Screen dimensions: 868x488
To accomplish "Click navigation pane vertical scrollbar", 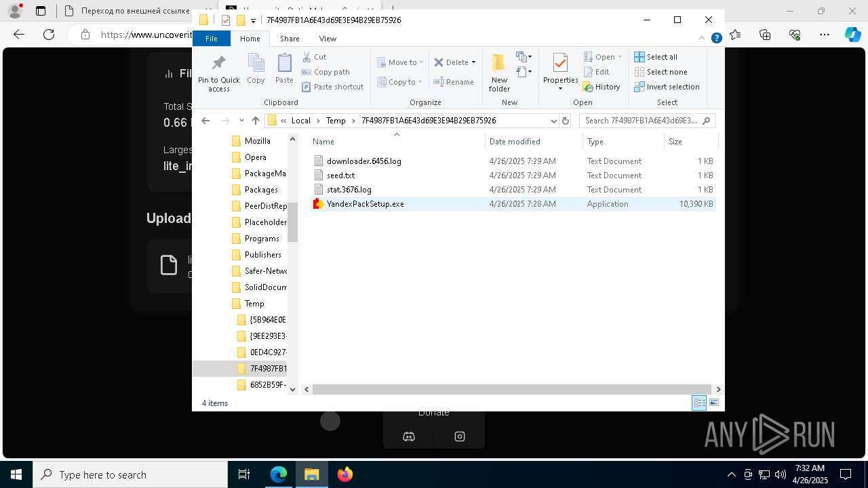I will [x=293, y=222].
